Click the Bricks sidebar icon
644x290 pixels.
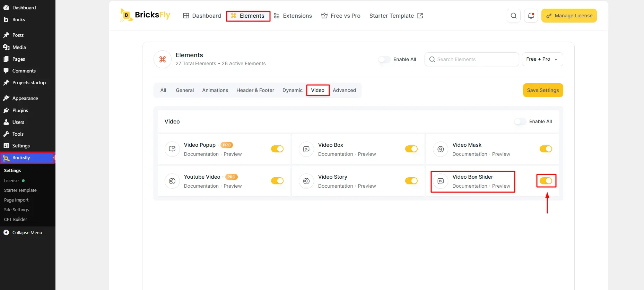pyautogui.click(x=6, y=19)
